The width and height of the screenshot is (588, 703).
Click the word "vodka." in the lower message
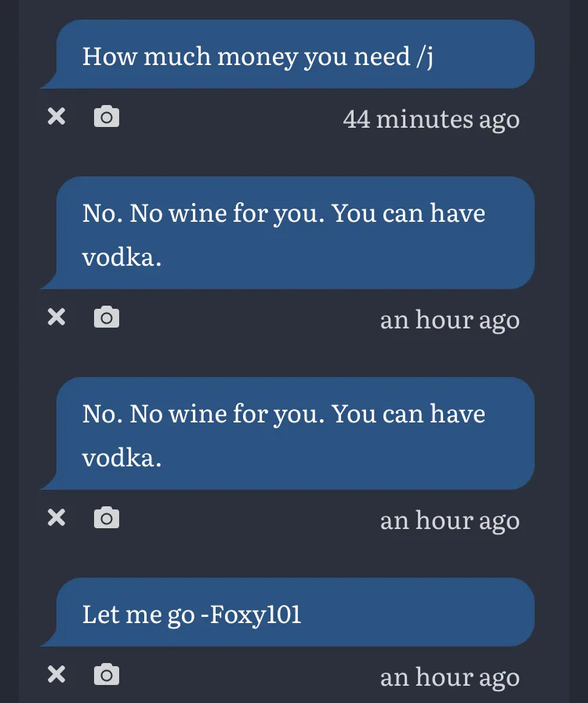pyautogui.click(x=122, y=458)
